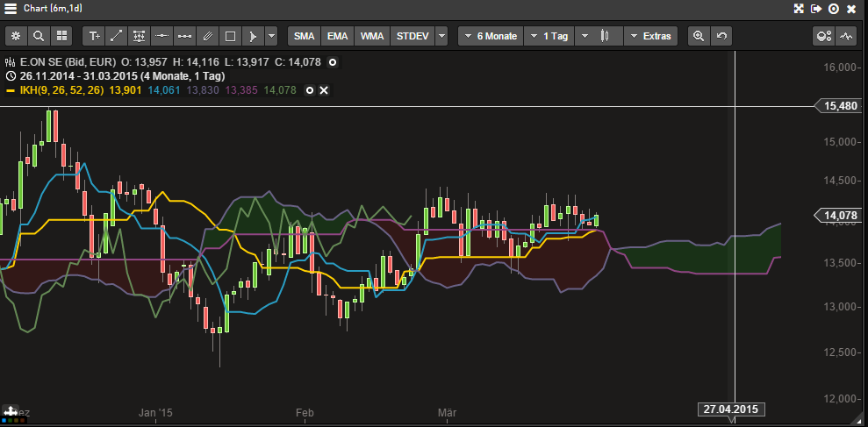Viewport: 868px width, 427px height.
Task: Select the trend line drawing tool
Action: 116,37
